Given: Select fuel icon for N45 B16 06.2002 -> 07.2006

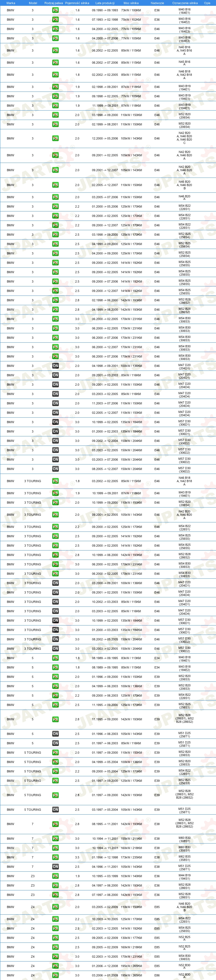Looking at the screenshot, I should [55, 62].
